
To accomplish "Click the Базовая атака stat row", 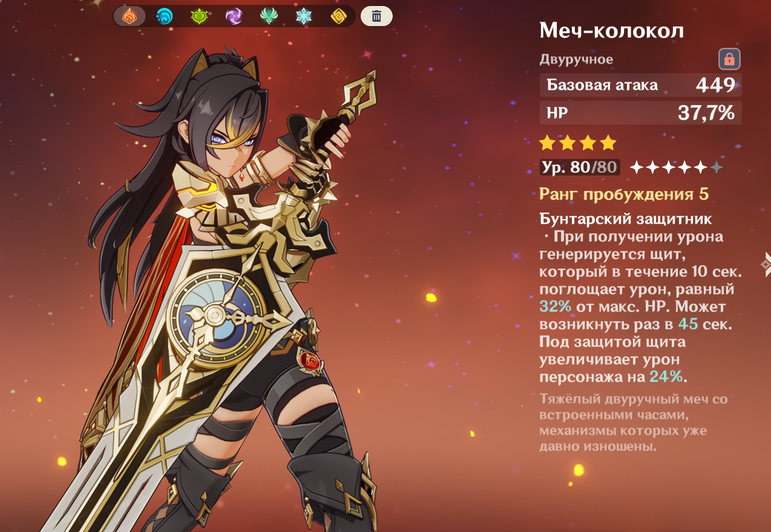I will coord(640,85).
